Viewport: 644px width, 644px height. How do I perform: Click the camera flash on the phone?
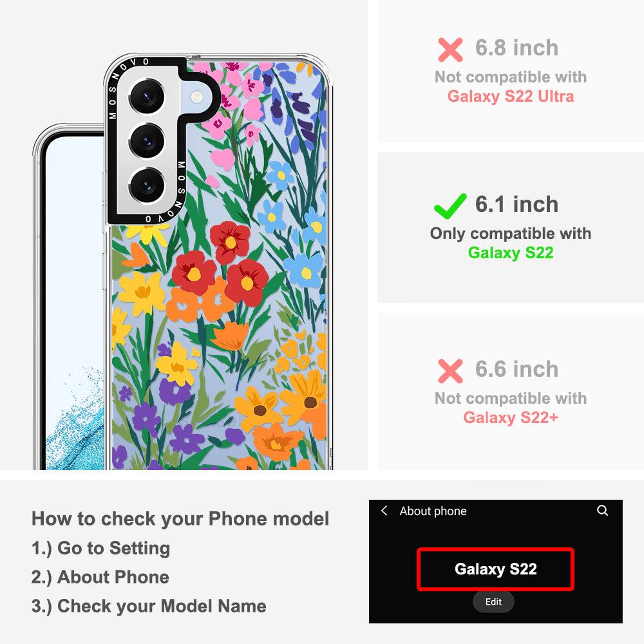point(196,97)
